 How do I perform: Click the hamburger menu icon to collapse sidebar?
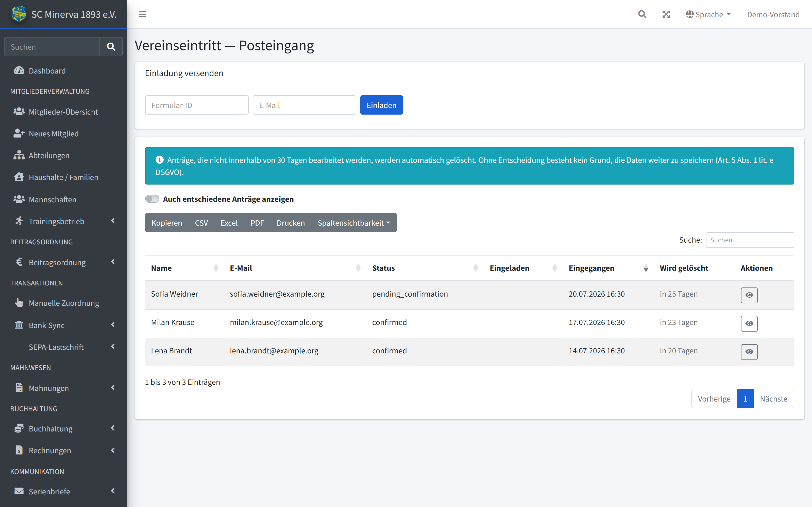pyautogui.click(x=143, y=14)
